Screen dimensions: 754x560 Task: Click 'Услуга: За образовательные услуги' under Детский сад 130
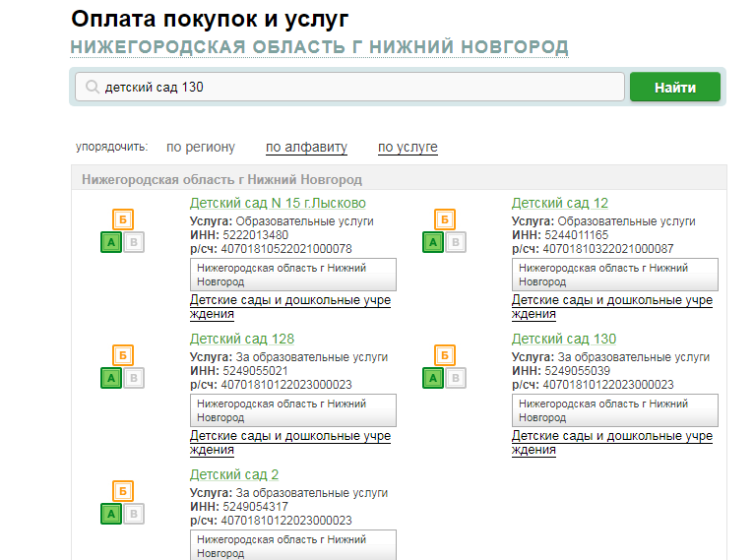(x=610, y=357)
